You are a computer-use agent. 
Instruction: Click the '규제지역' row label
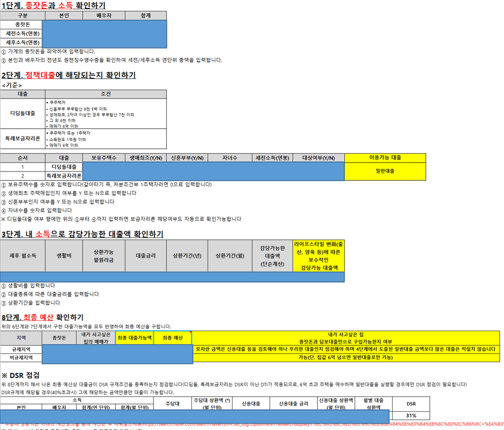[21, 349]
